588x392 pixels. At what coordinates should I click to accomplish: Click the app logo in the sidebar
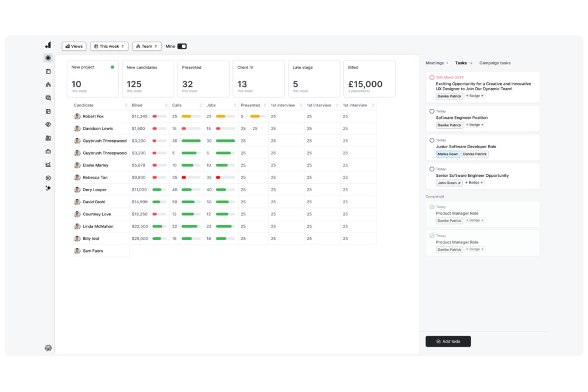(48, 45)
